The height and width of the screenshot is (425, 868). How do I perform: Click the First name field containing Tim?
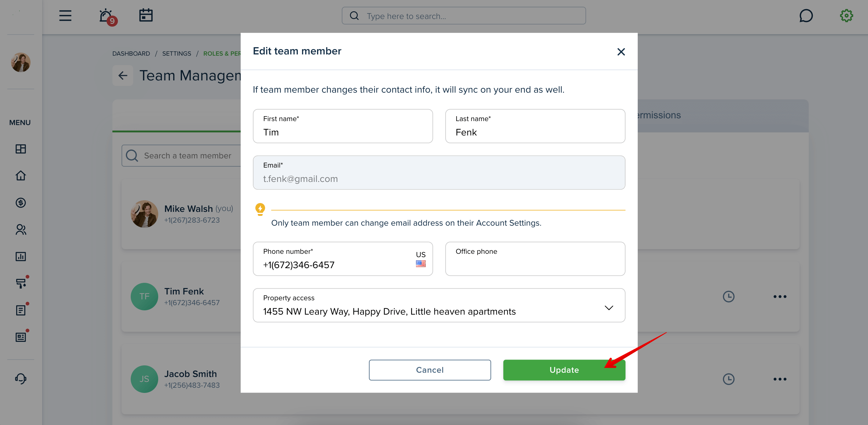point(343,126)
